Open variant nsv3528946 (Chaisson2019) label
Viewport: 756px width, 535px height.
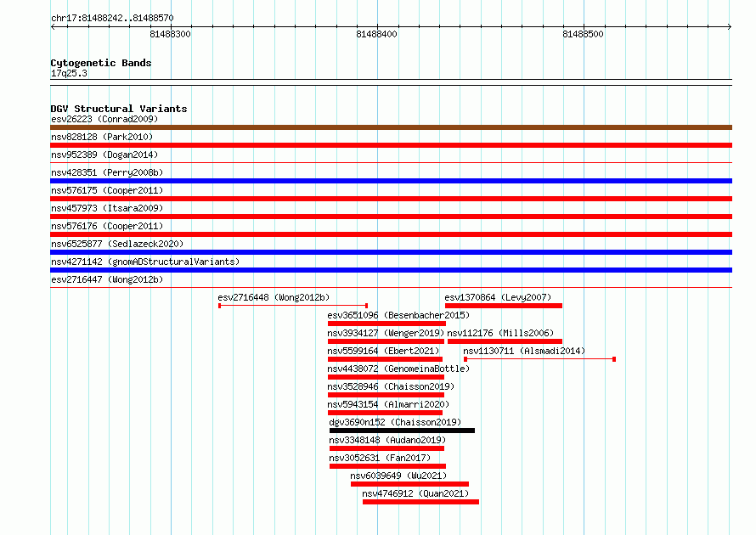[391, 386]
